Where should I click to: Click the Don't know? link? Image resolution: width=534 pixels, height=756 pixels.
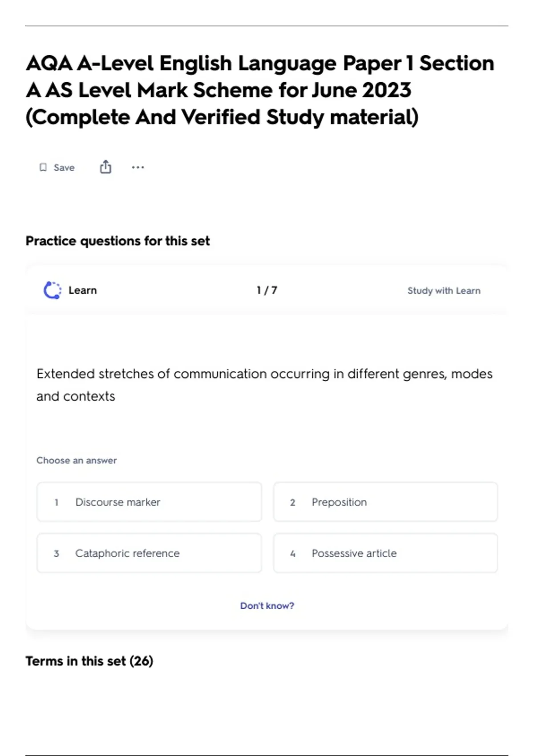point(267,606)
